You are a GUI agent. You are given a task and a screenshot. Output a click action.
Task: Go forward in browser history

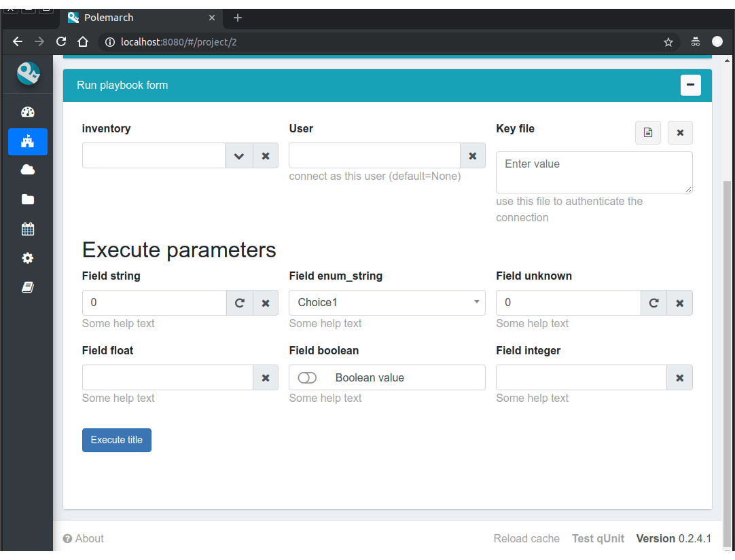coord(39,41)
